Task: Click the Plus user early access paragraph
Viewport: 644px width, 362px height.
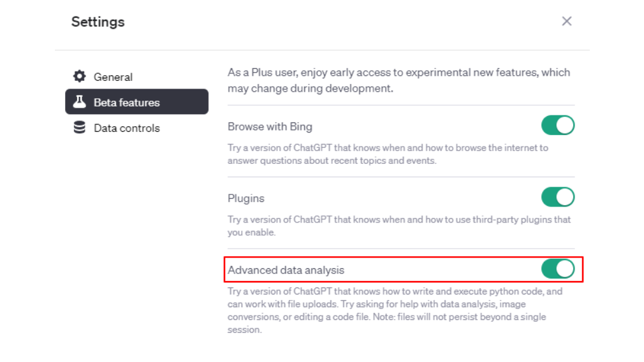Action: (399, 80)
